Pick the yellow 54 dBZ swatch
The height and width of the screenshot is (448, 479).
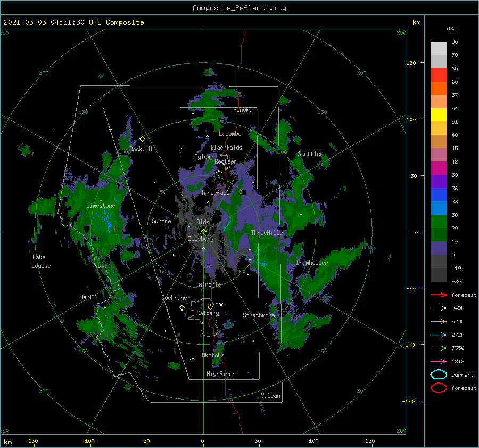[439, 115]
